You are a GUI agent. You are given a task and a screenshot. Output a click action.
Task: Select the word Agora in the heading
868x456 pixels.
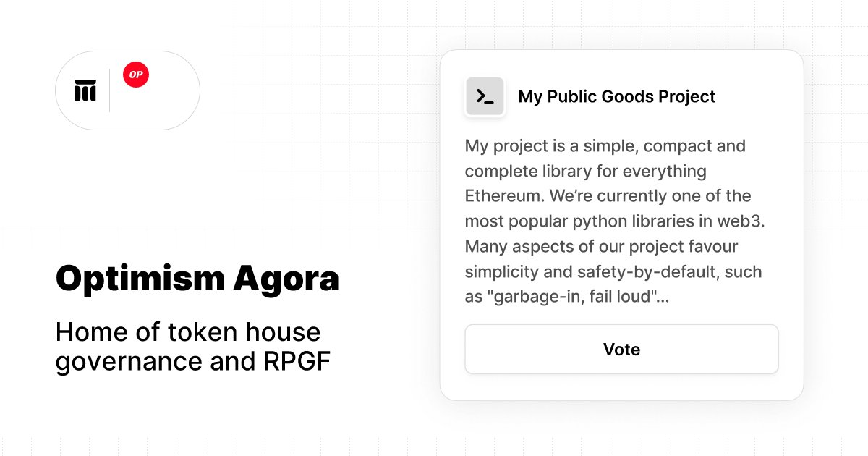click(x=285, y=279)
